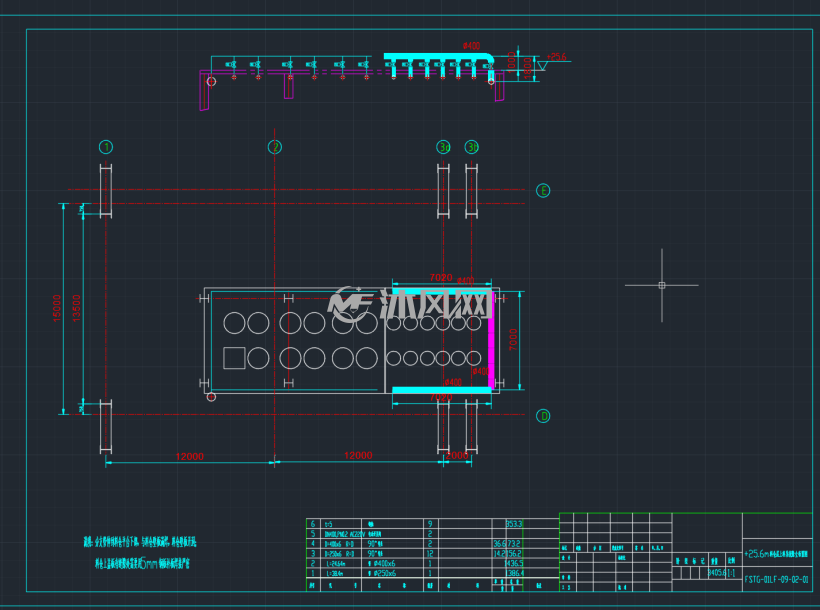Click the 73.2 value in parts table
This screenshot has width=820, height=610.
513,544
